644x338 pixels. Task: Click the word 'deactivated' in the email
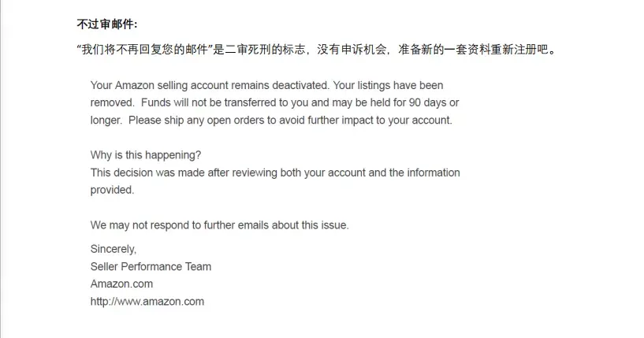pyautogui.click(x=300, y=85)
